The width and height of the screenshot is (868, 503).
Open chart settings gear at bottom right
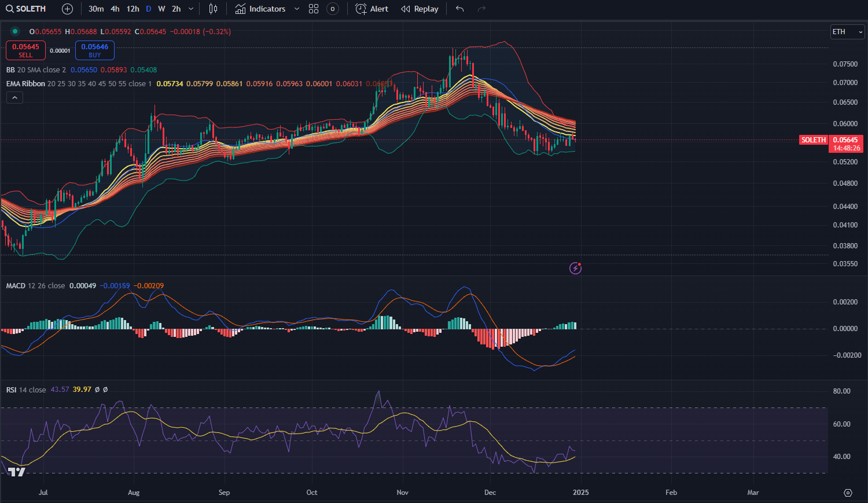(848, 493)
